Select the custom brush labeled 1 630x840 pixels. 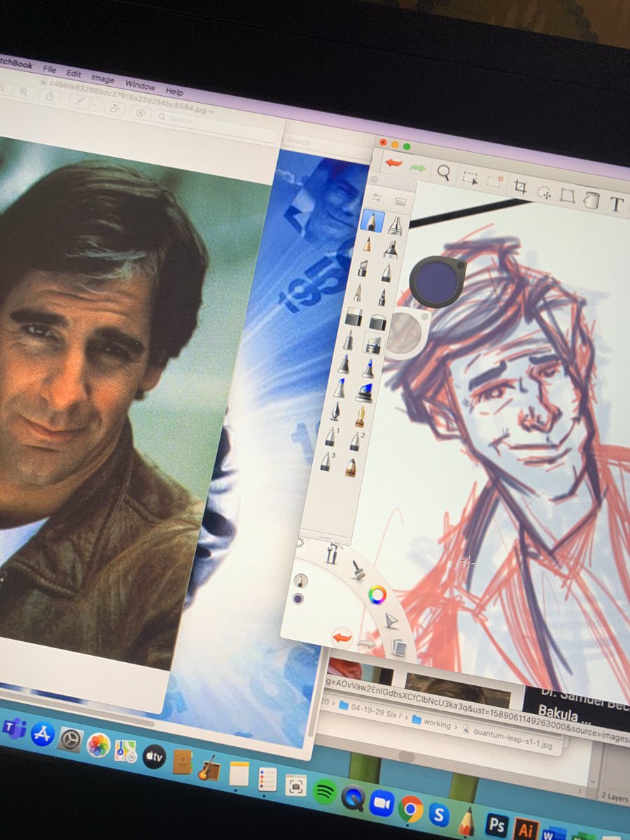[x=330, y=437]
